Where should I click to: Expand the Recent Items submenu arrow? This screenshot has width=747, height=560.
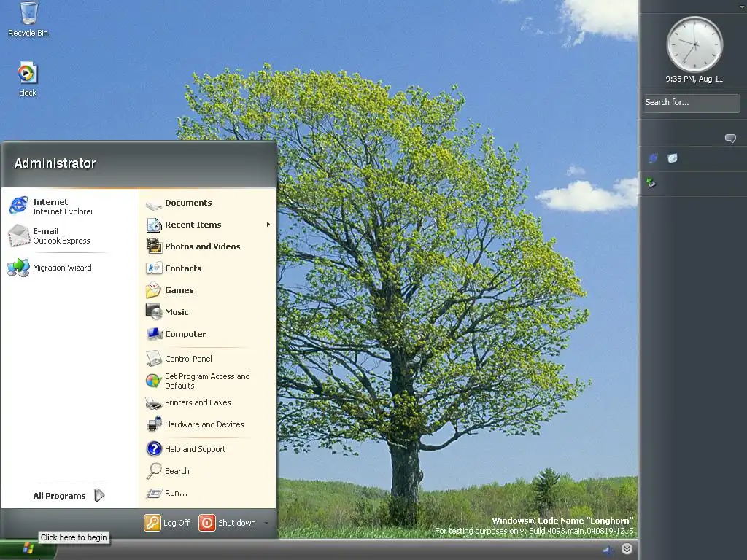pos(268,225)
